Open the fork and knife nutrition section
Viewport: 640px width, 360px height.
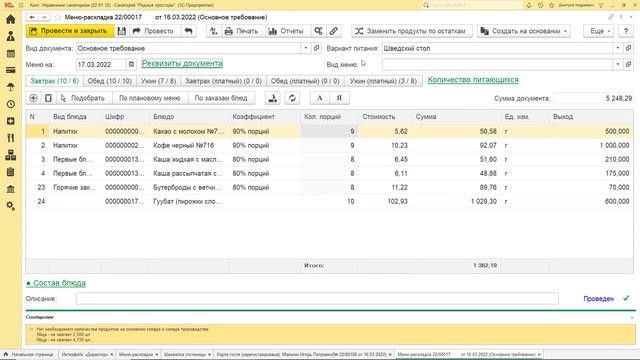[11, 138]
